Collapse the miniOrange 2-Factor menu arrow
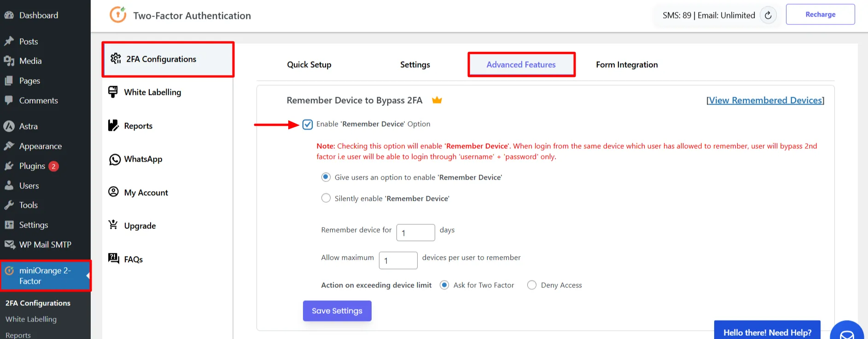The width and height of the screenshot is (868, 339). 88,275
